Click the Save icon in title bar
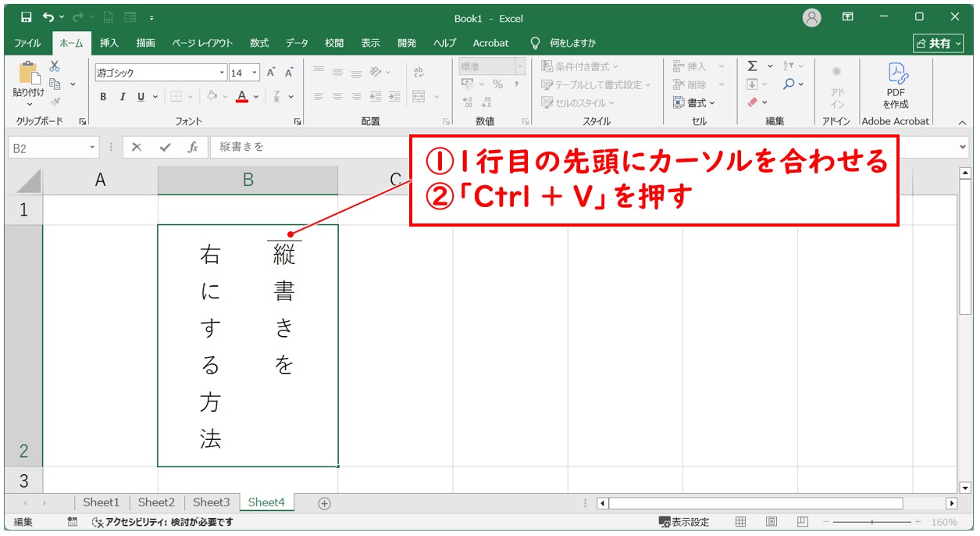980x536 pixels. (26, 17)
